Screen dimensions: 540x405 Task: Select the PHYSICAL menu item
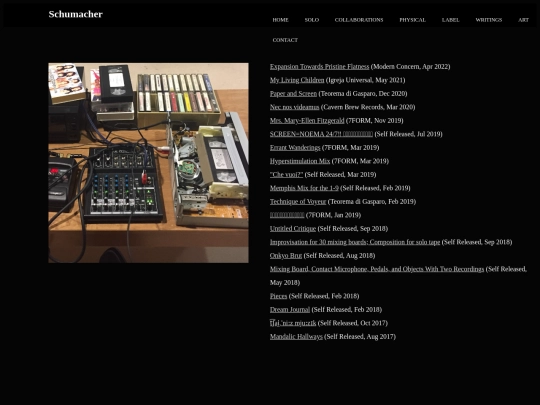pyautogui.click(x=413, y=20)
